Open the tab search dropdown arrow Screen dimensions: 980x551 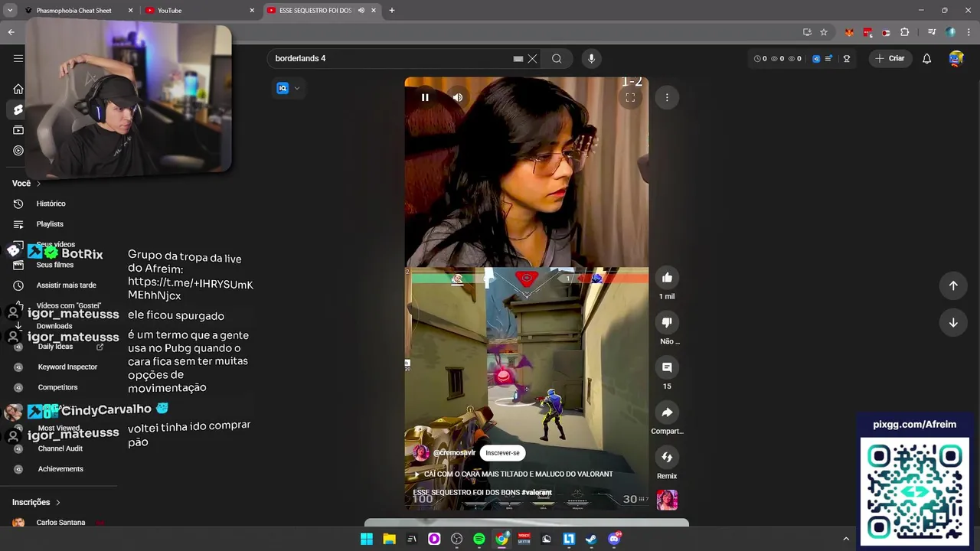pyautogui.click(x=10, y=11)
